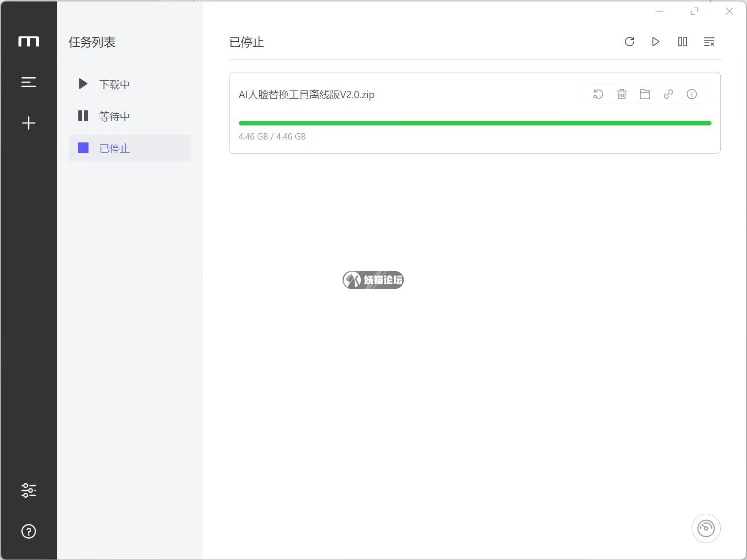Click the 4.46 GB / 4.46 GB size text

click(x=272, y=137)
